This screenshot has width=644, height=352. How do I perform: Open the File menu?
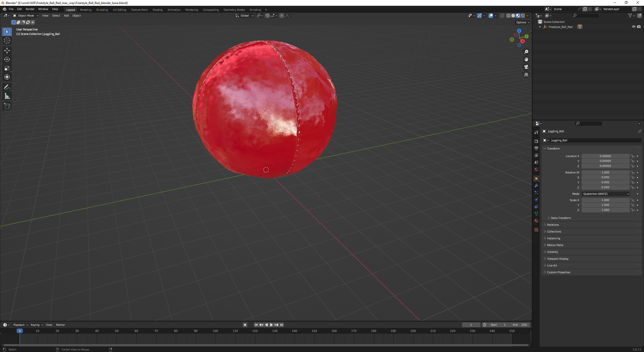point(11,9)
